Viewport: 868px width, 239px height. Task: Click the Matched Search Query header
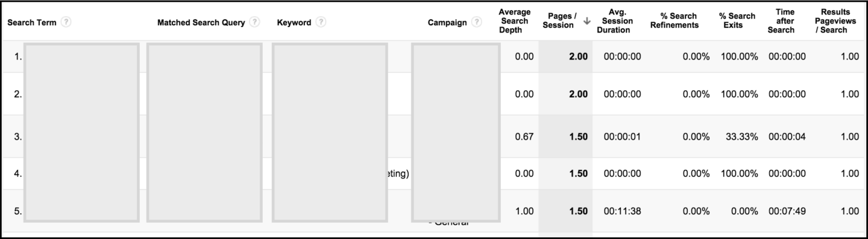[x=201, y=22]
